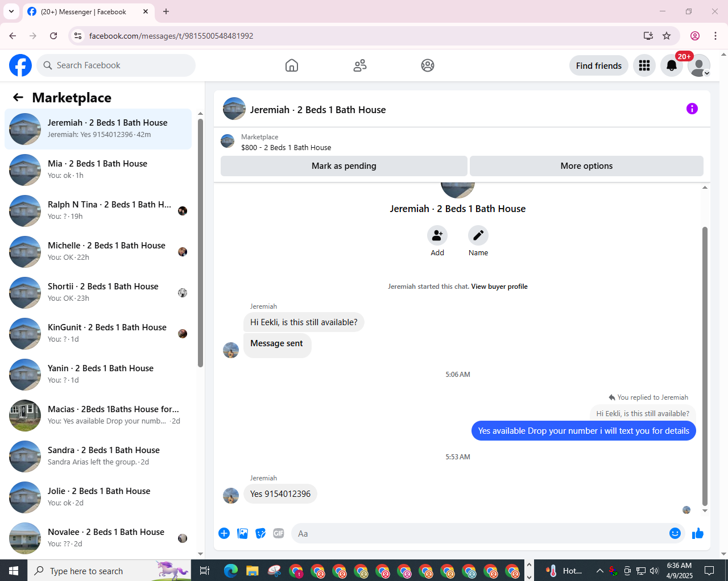Click the conversation list scrollbar
Image resolution: width=728 pixels, height=581 pixels.
(x=200, y=243)
